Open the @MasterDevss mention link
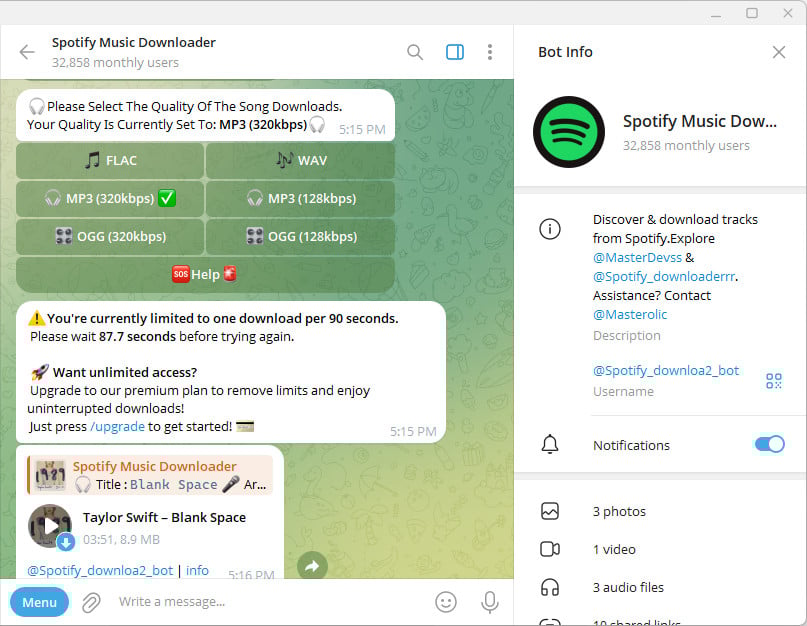807x626 pixels. tap(637, 257)
